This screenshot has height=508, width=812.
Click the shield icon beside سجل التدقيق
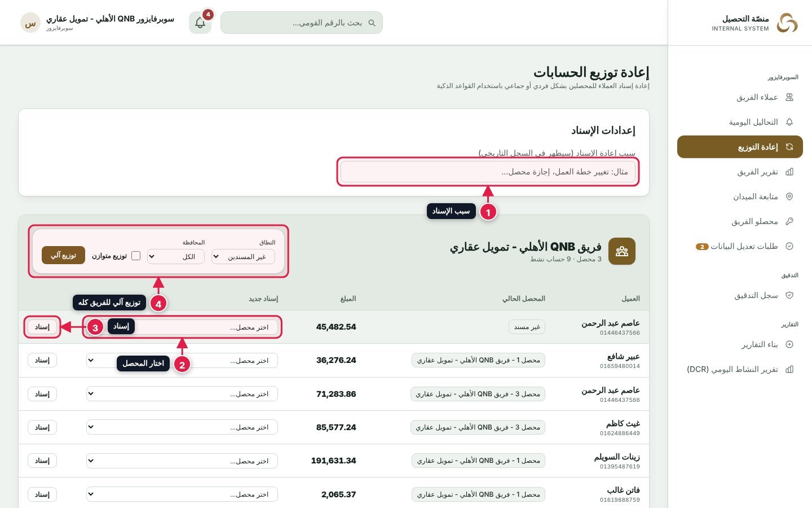(x=789, y=295)
